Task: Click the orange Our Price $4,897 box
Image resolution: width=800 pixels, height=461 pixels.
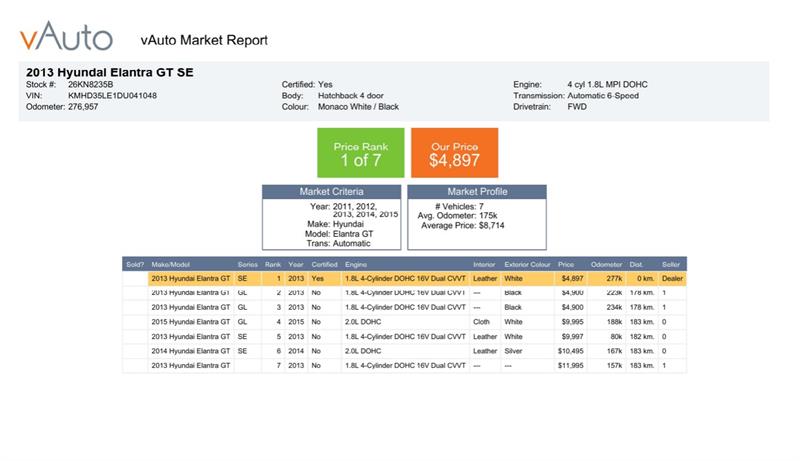Action: coord(455,153)
